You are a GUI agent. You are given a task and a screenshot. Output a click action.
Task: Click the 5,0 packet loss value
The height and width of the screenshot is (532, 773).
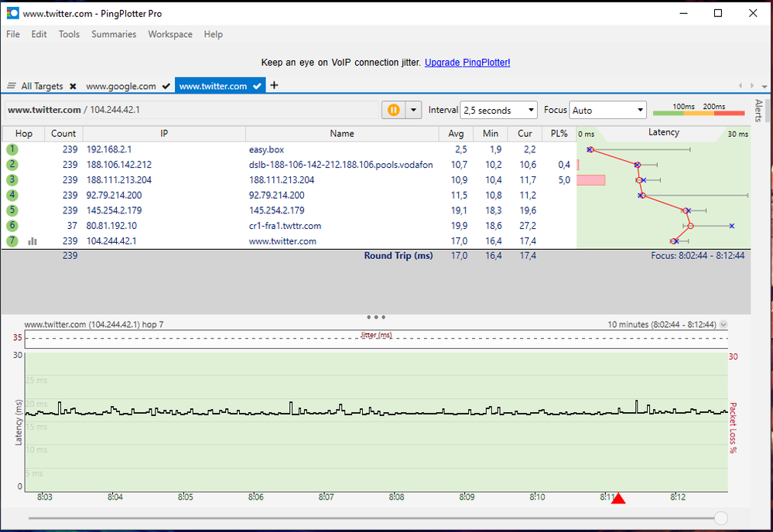click(564, 180)
